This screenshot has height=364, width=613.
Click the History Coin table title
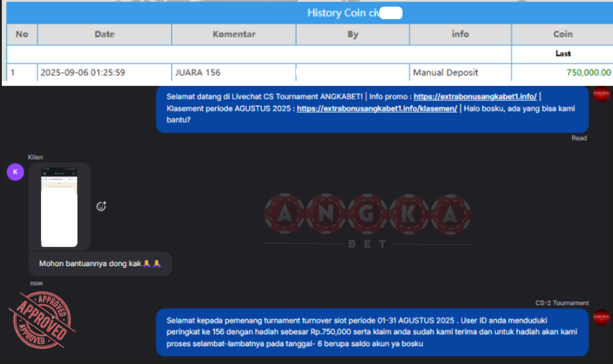click(354, 13)
